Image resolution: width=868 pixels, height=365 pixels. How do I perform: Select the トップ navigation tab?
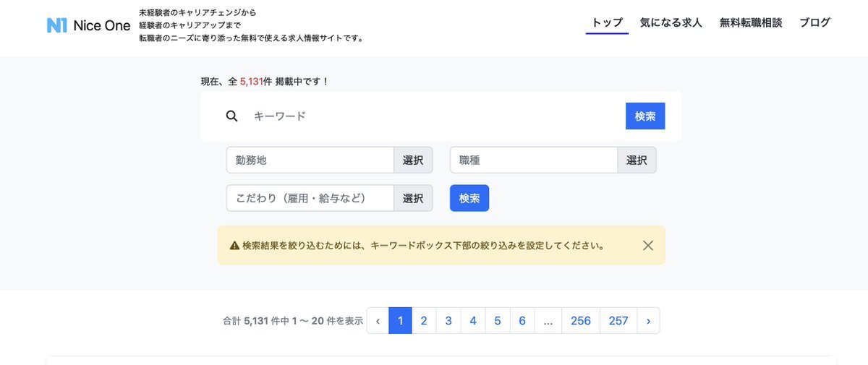click(608, 22)
